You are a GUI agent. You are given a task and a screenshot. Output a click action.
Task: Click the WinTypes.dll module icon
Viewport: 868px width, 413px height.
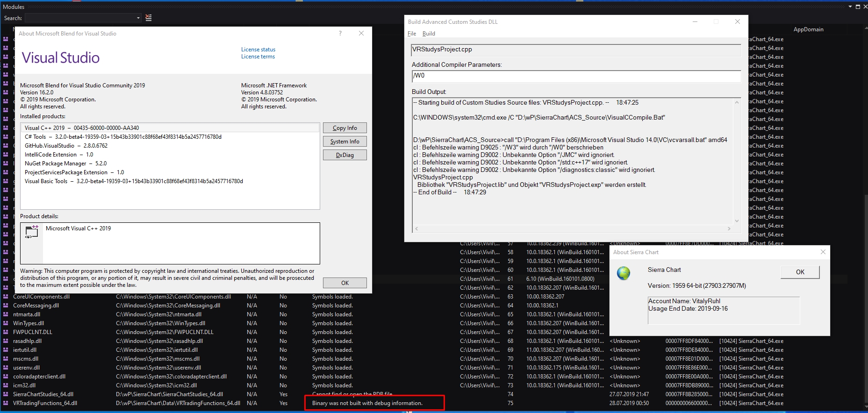(6, 323)
